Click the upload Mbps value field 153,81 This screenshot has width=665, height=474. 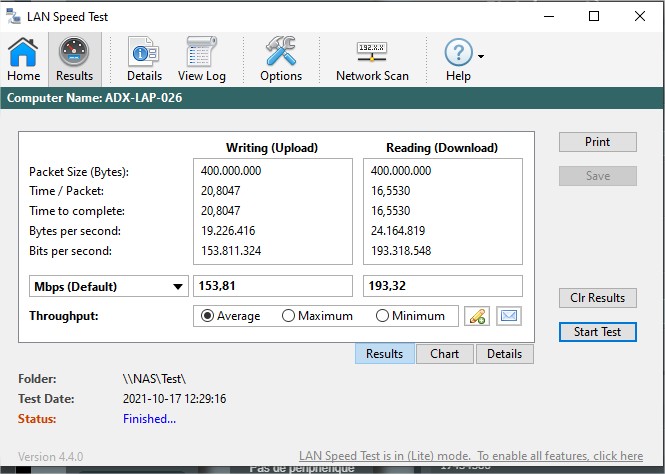tap(272, 287)
